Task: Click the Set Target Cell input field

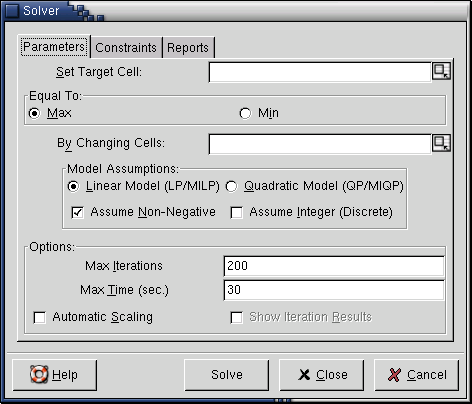Action: pos(320,72)
